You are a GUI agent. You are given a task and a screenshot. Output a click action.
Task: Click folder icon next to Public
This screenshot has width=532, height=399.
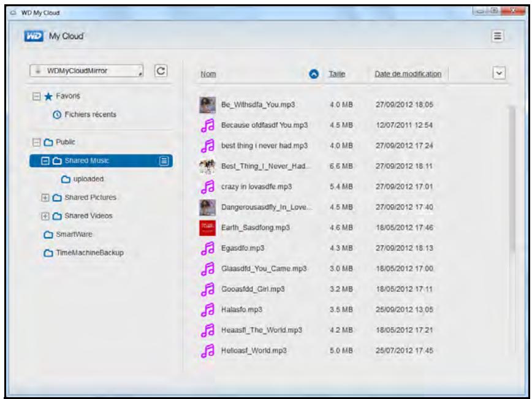click(x=48, y=142)
